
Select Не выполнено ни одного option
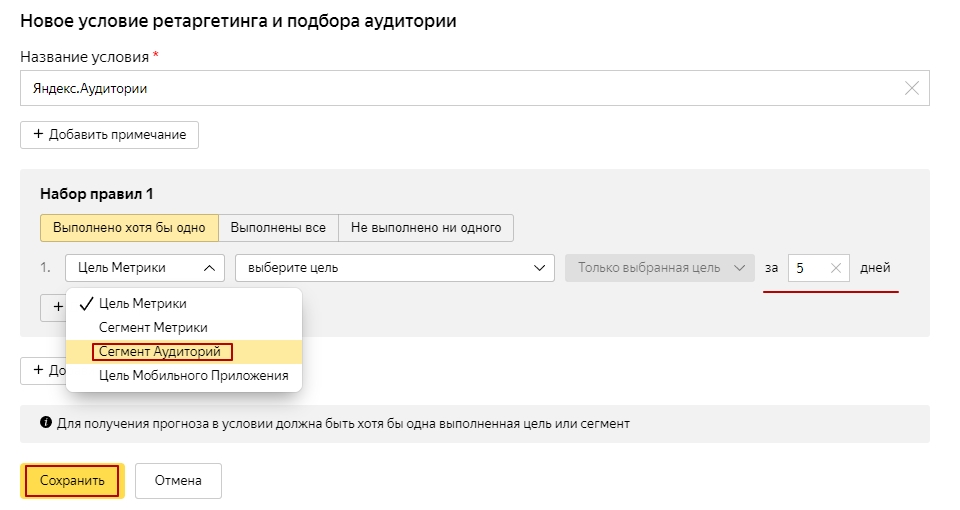pyautogui.click(x=426, y=228)
